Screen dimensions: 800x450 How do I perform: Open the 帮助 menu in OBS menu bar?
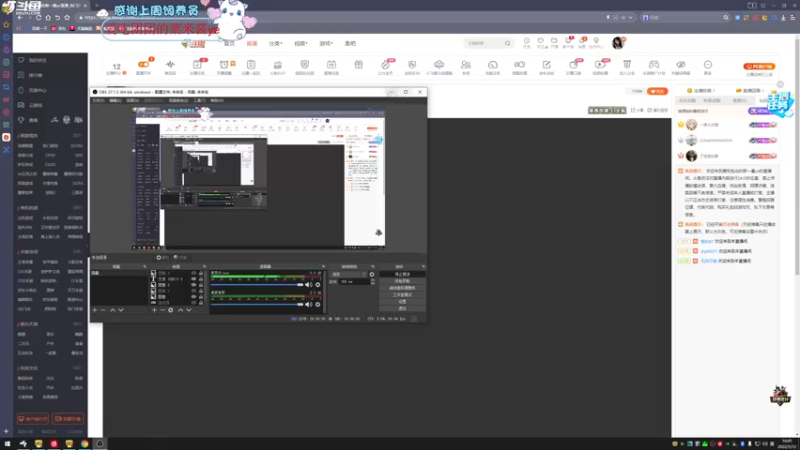coord(217,101)
